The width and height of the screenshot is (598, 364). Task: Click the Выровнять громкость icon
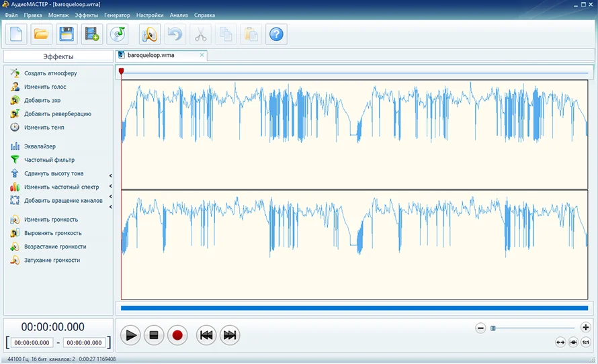[x=15, y=233]
